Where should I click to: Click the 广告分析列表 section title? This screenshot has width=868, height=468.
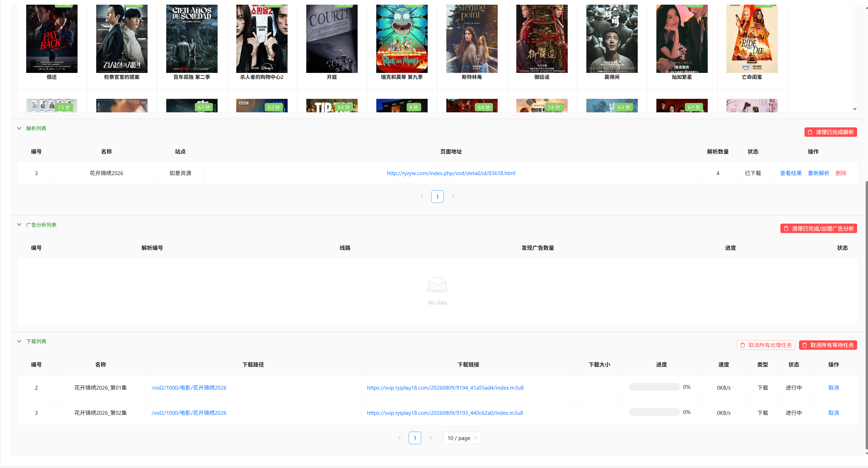point(41,225)
